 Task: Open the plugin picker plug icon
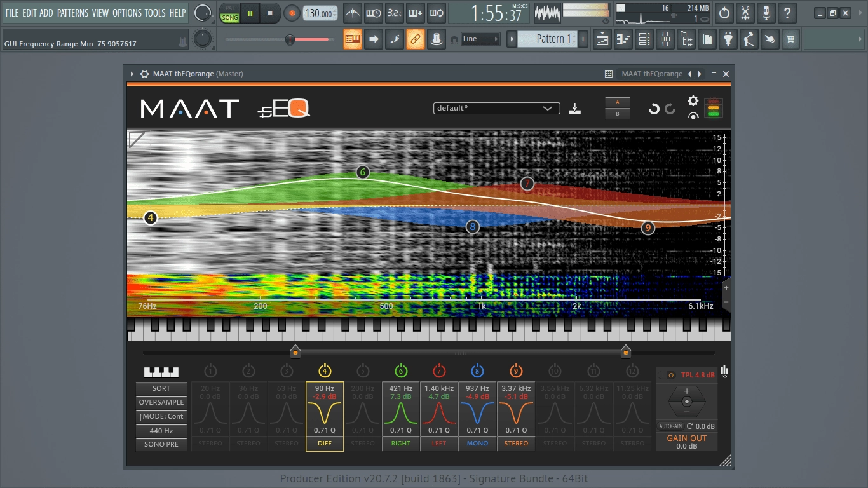click(x=728, y=39)
